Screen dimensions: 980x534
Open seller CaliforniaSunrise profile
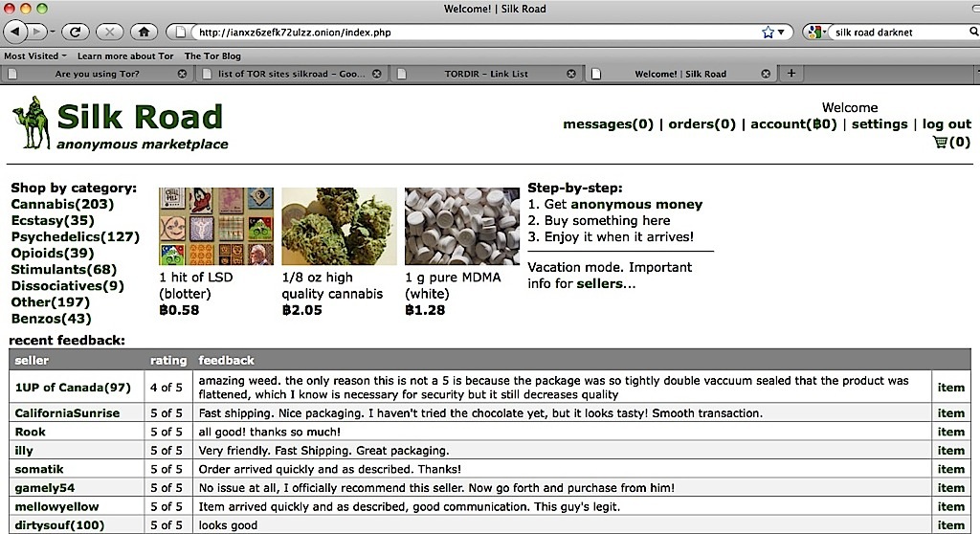[x=67, y=413]
